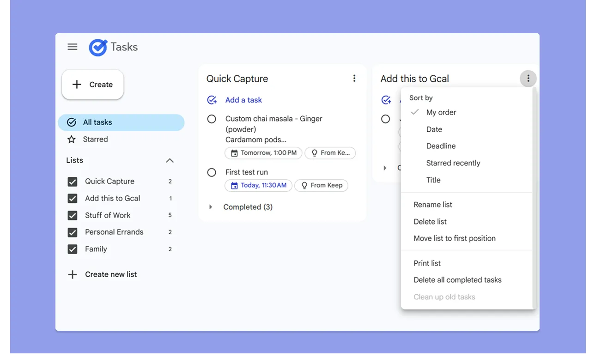Click the Create button
This screenshot has width=595, height=364.
point(92,84)
